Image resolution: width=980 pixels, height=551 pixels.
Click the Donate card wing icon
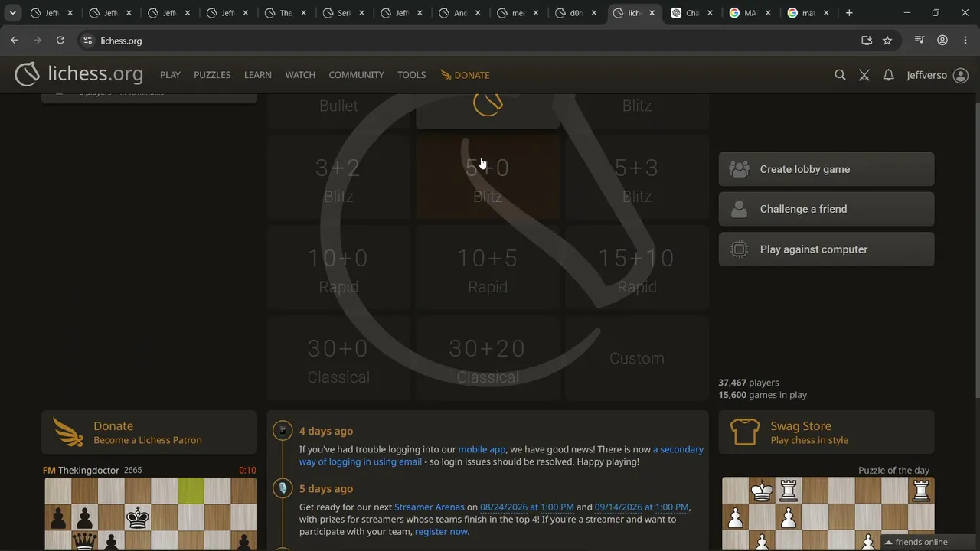point(68,432)
